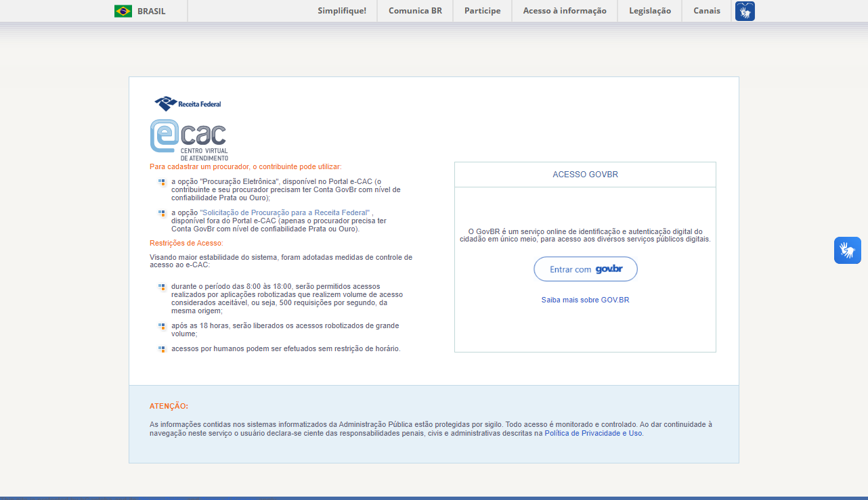Click the ACESSO GOVBR panel header
Screen dimensions: 868x500
click(x=585, y=175)
